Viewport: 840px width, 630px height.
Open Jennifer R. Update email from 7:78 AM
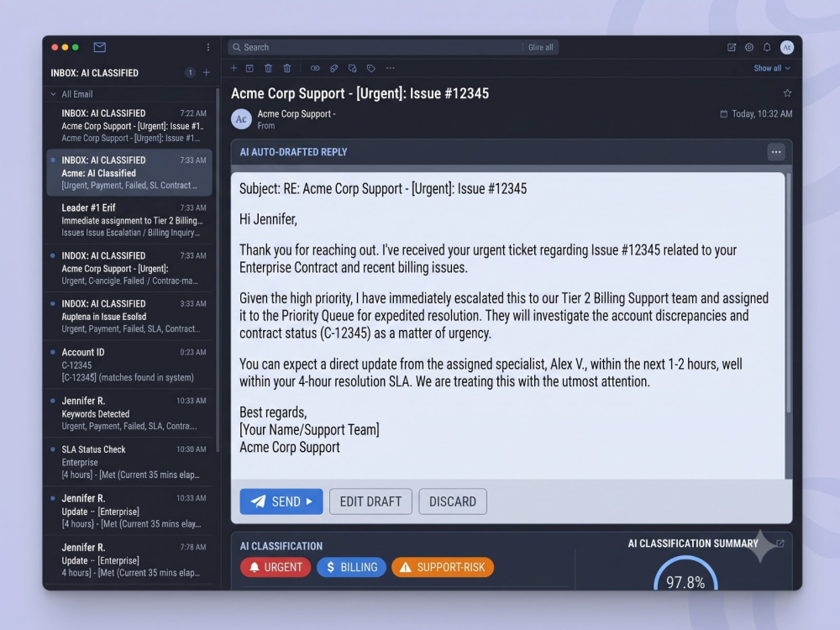tap(129, 559)
